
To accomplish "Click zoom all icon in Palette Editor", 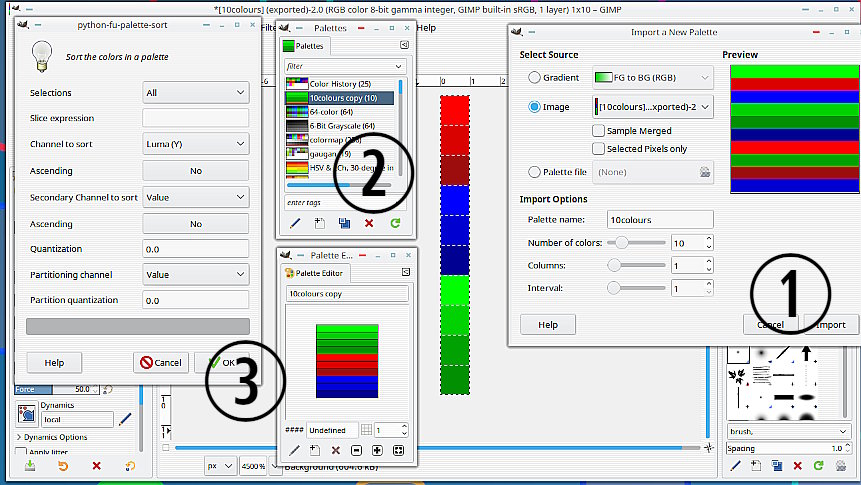I will [x=399, y=451].
